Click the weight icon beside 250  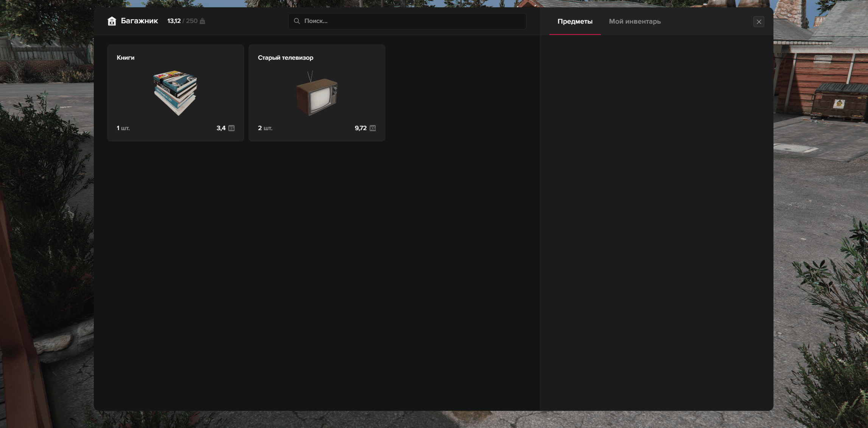click(x=202, y=21)
